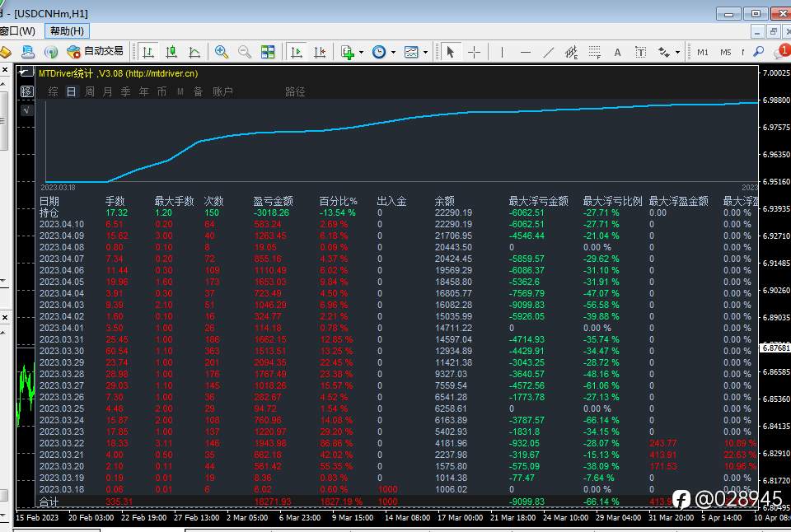Image resolution: width=791 pixels, height=532 pixels.
Task: Choose the trendline drawing tool
Action: tap(549, 52)
